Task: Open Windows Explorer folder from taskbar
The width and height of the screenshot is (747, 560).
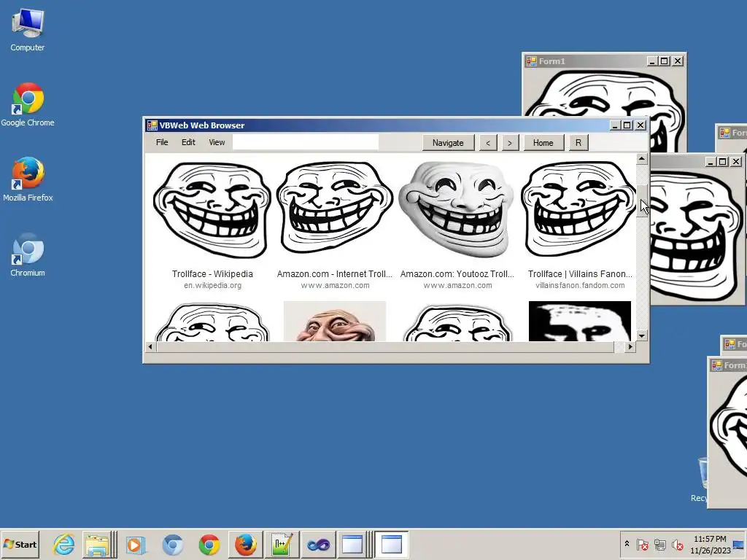Action: 97,544
